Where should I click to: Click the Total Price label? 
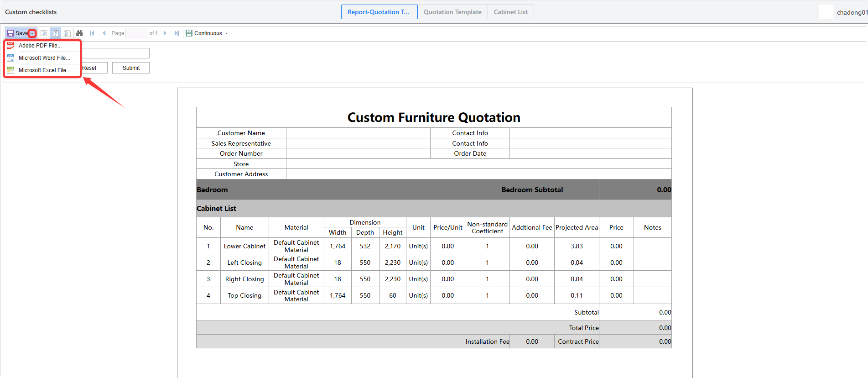point(584,328)
